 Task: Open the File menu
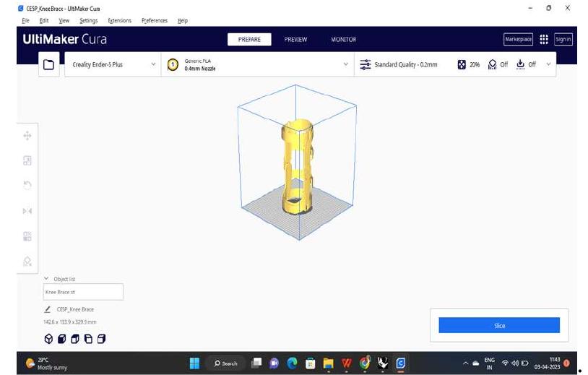25,21
